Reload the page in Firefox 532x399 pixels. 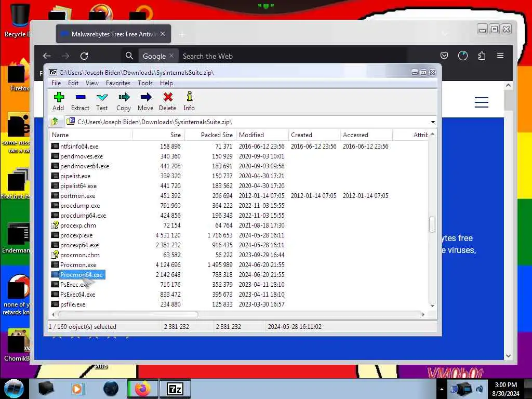84,56
